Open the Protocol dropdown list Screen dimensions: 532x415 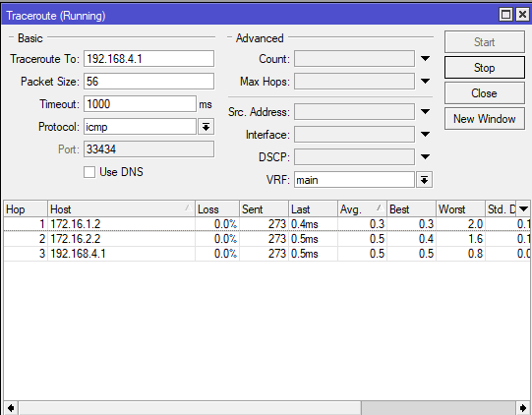[x=206, y=127]
